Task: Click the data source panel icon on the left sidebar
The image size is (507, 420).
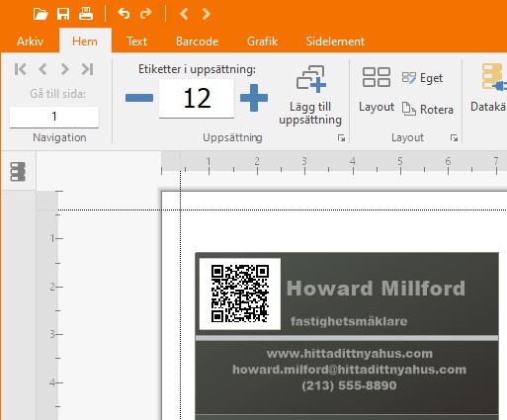Action: click(18, 172)
